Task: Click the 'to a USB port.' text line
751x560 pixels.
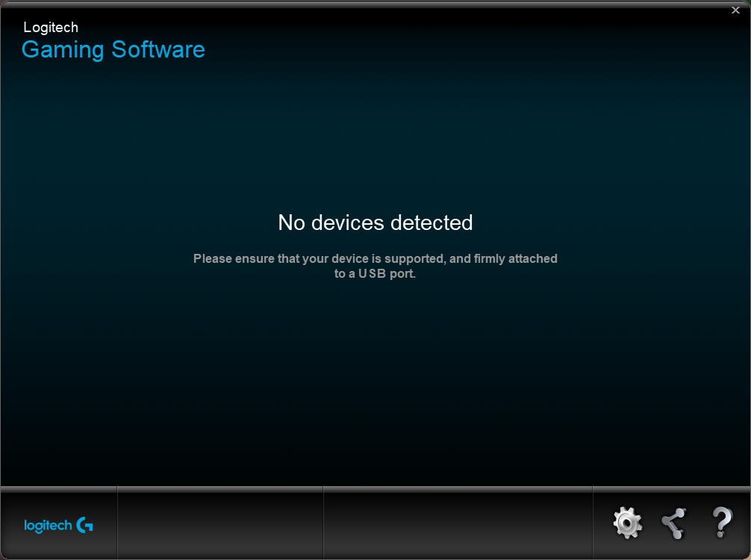Action: [x=375, y=273]
